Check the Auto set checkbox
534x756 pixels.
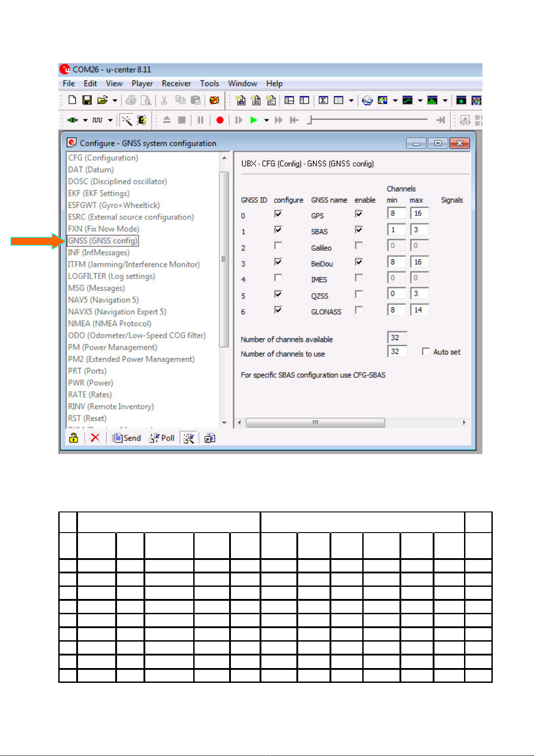425,351
